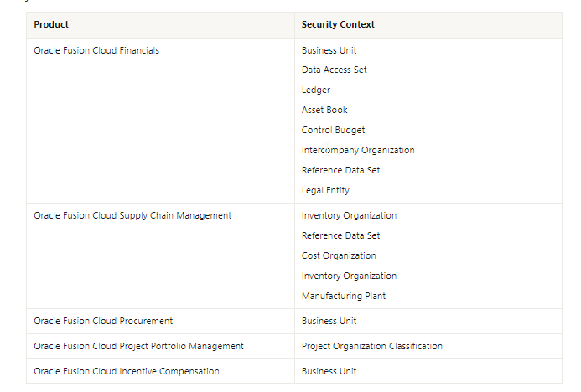The image size is (581, 392).
Task: Click the Legal Entity entry
Action: 325,190
